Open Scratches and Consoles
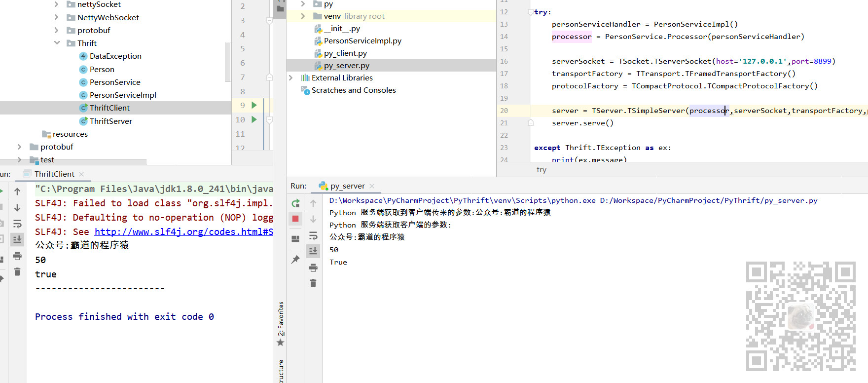Screen dimensions: 868x383 pos(354,90)
